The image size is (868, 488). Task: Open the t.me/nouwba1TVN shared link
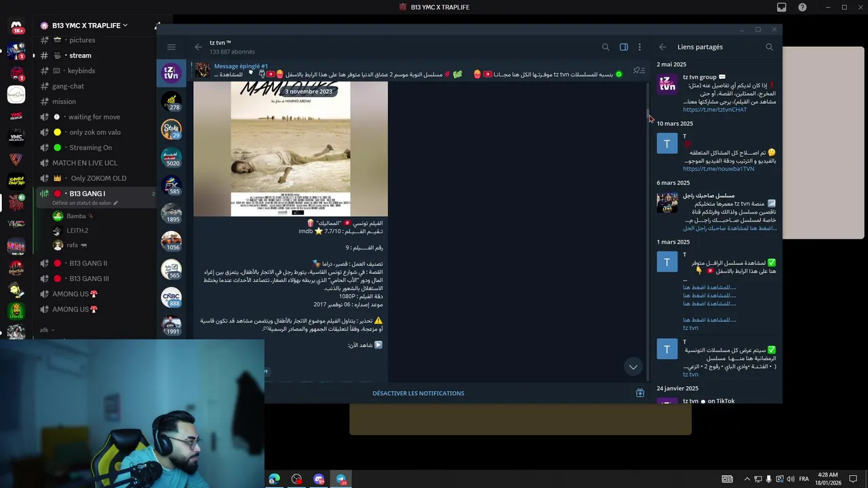click(718, 169)
